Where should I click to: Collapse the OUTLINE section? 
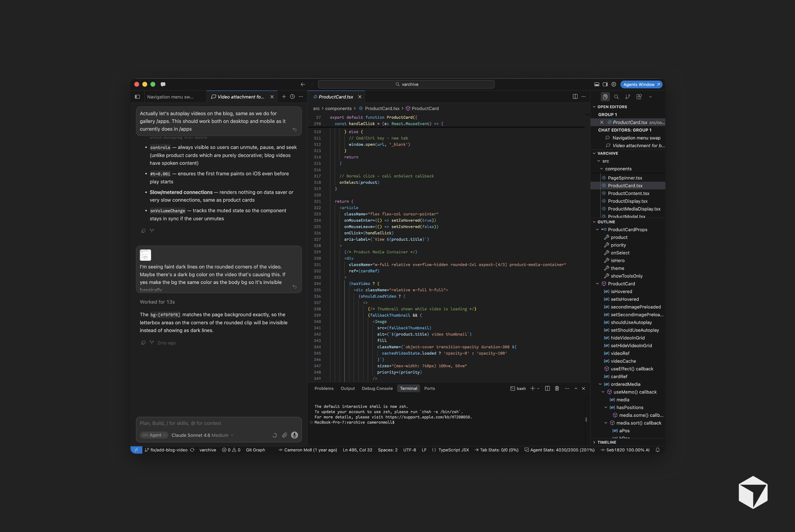pyautogui.click(x=594, y=222)
